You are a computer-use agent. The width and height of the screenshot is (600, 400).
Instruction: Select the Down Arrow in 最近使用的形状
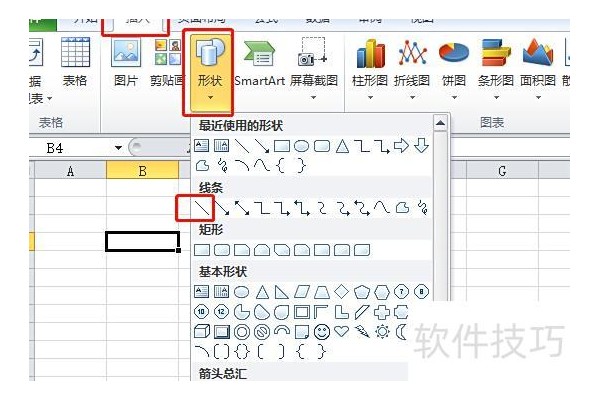pos(421,146)
